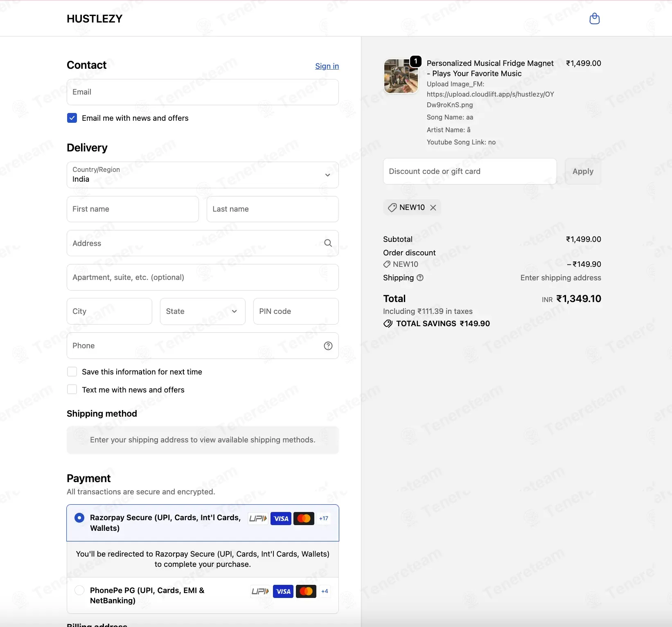Click 'Enter shipping address' shipping text

click(561, 278)
